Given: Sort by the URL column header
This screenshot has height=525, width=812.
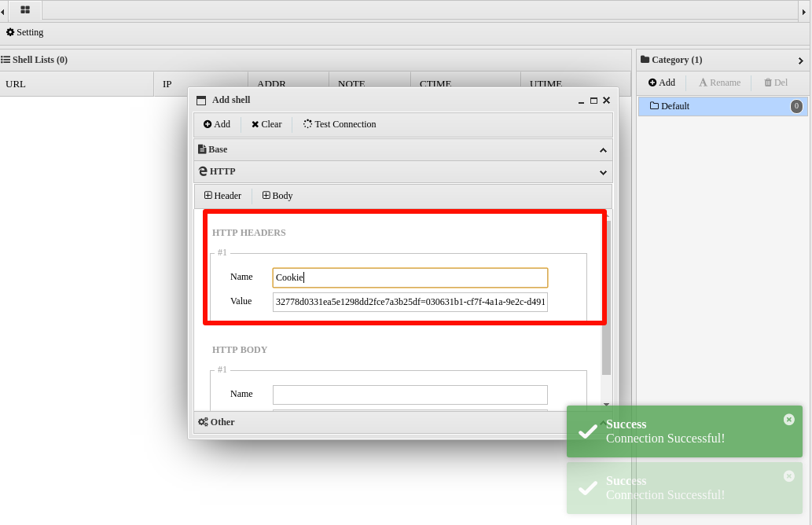Looking at the screenshot, I should (x=16, y=84).
